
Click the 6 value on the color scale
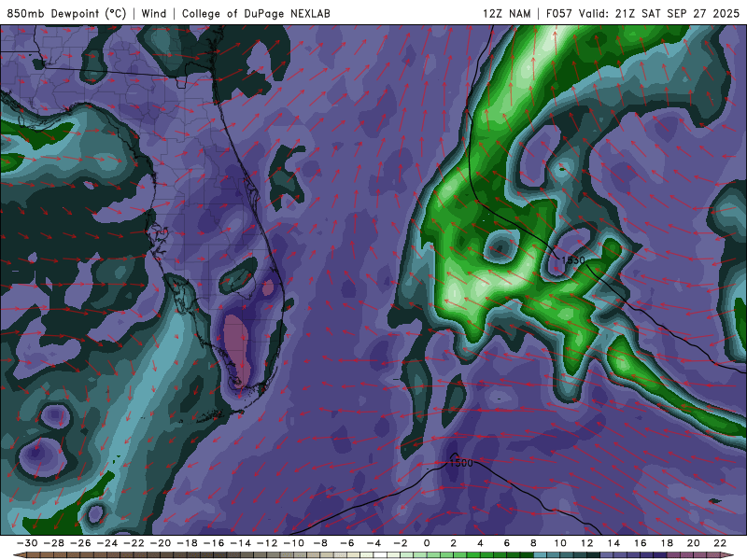(507, 543)
